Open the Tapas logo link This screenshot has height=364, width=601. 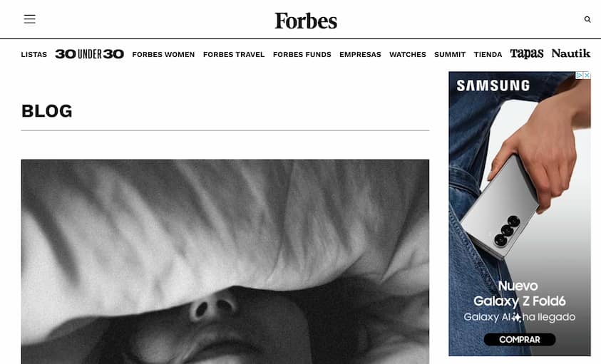point(527,53)
